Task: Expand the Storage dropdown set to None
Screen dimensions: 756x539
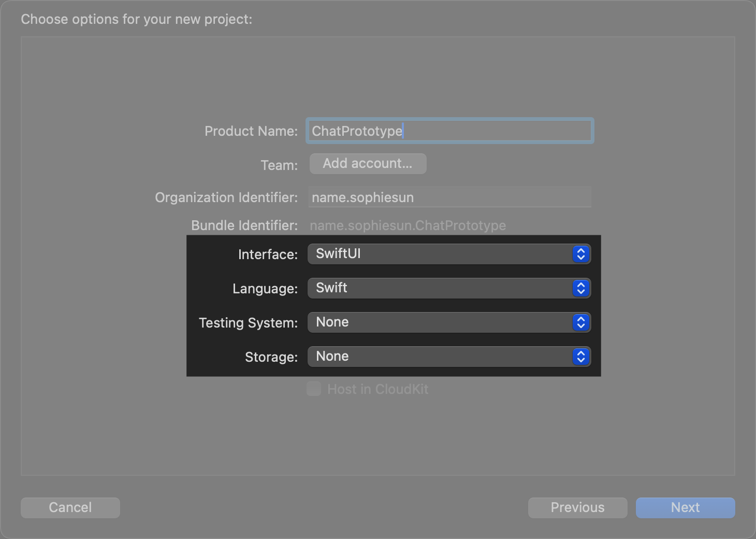Action: (x=440, y=357)
